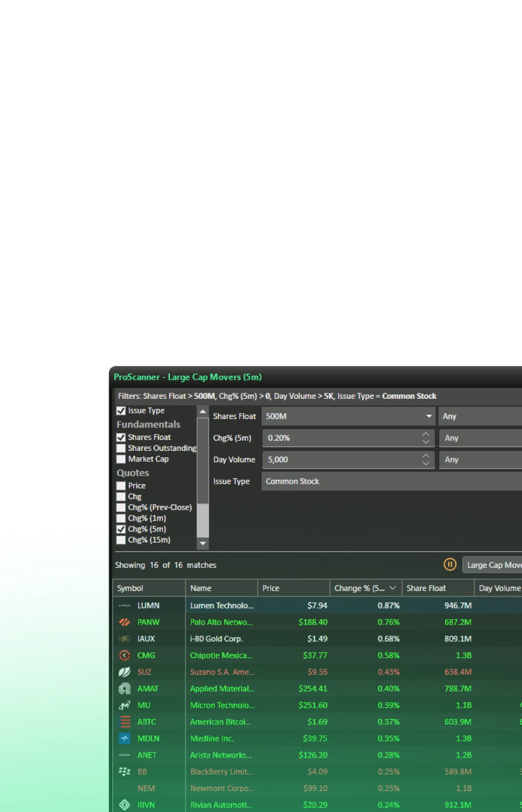Increase the Chg% (5m) minimum value
522x812 pixels.
point(425,434)
